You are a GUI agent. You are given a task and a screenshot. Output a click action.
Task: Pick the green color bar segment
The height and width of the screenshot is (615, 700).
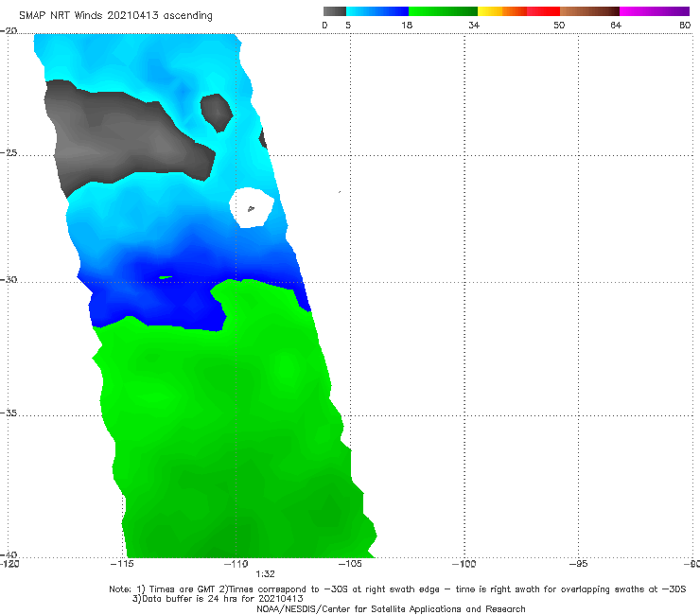click(443, 11)
